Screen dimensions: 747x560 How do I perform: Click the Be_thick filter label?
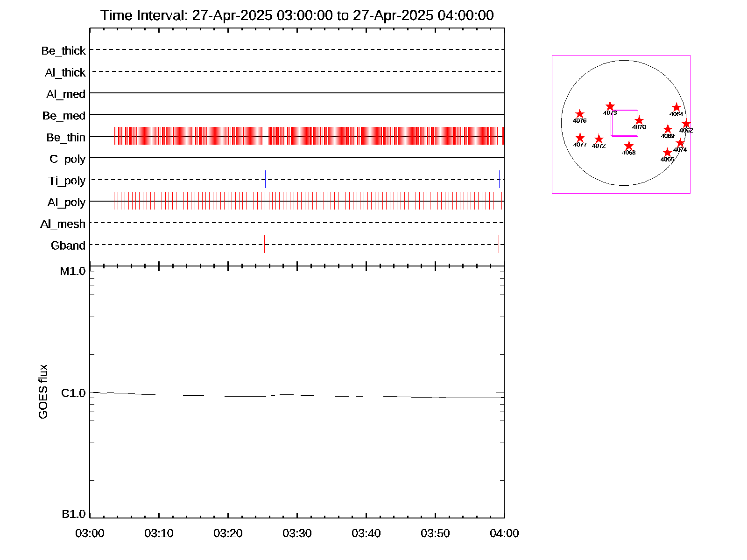pos(63,51)
